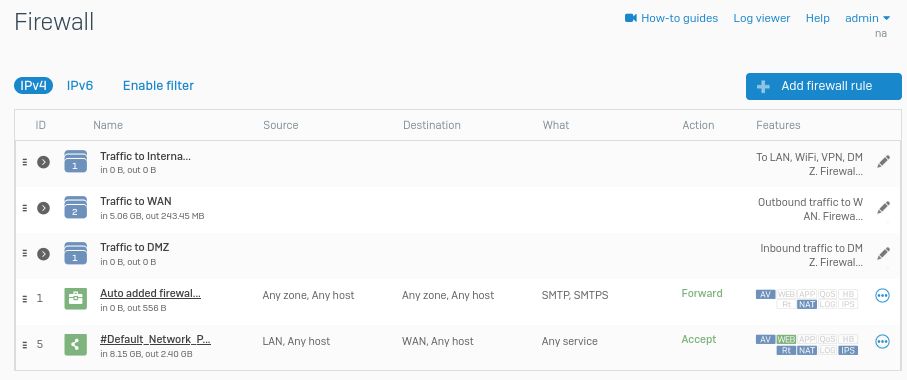The image size is (907, 380).
Task: Open the Log viewer
Action: [761, 19]
